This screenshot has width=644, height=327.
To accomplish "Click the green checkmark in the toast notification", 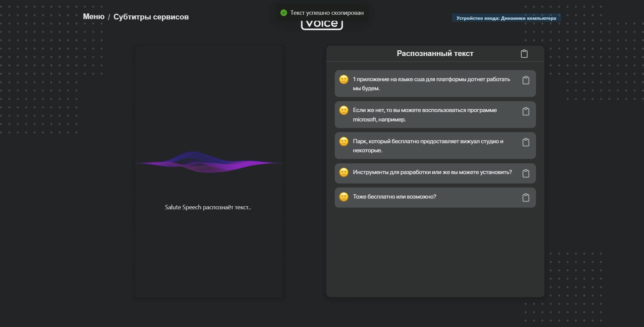I will coord(284,13).
